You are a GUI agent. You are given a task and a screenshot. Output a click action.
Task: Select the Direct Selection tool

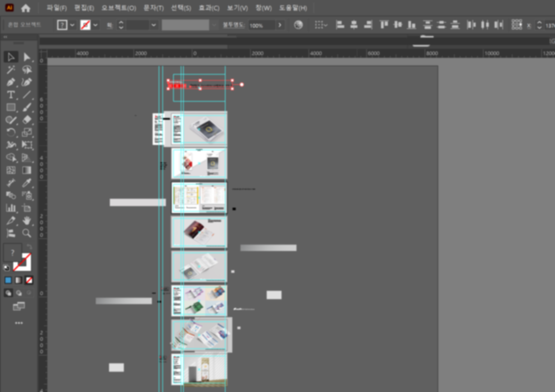[x=27, y=57]
